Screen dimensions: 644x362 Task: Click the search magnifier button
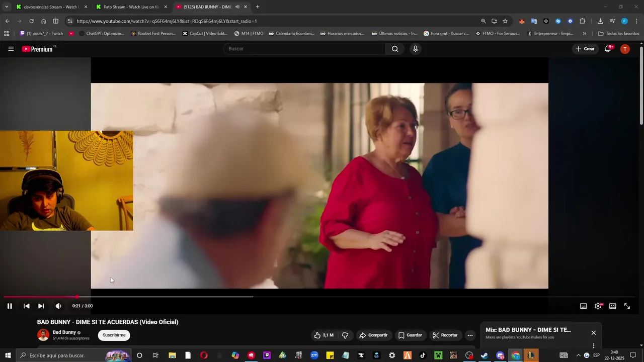pyautogui.click(x=395, y=49)
